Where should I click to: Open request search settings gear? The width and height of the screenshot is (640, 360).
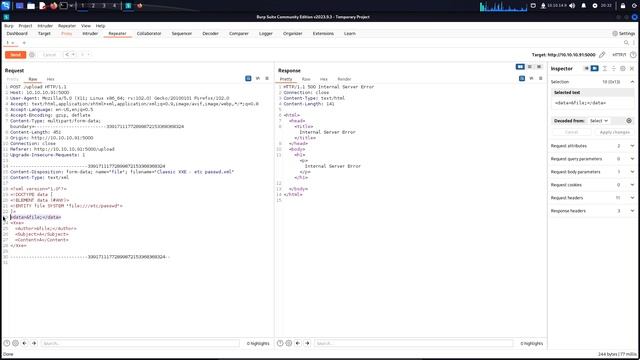click(x=16, y=343)
